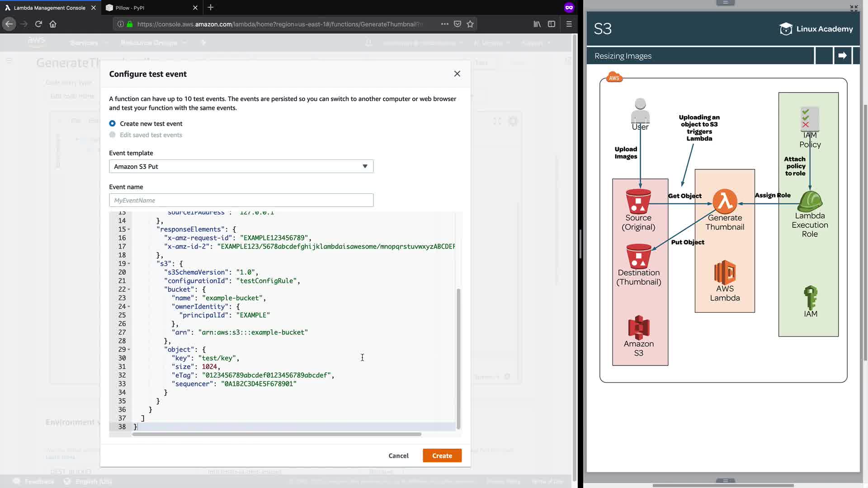Bookmark page with star icon
The height and width of the screenshot is (488, 868).
click(470, 24)
